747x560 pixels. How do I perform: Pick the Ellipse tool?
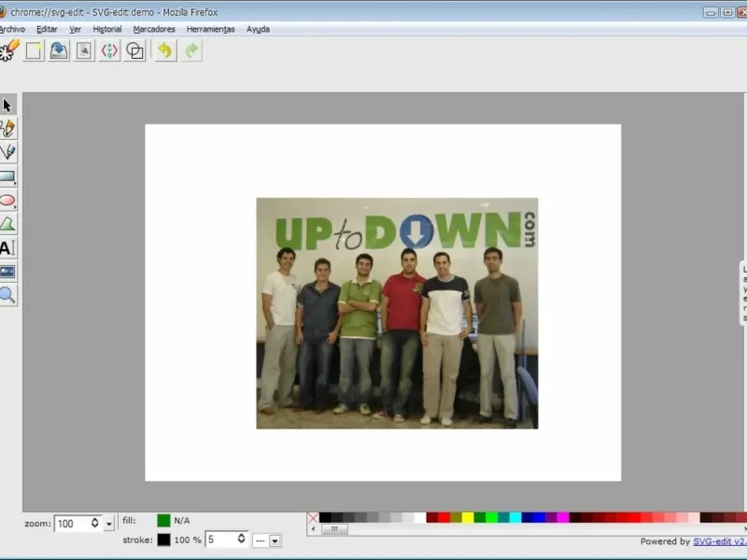(7, 201)
